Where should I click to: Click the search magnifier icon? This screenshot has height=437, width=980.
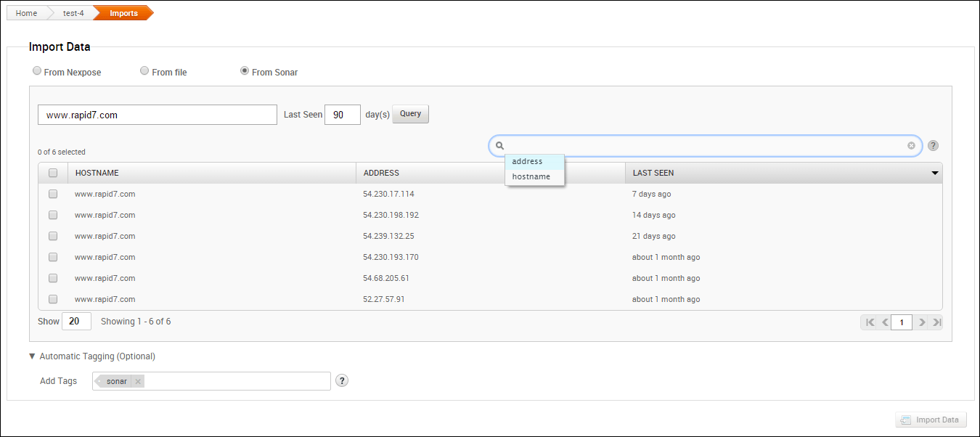click(499, 146)
